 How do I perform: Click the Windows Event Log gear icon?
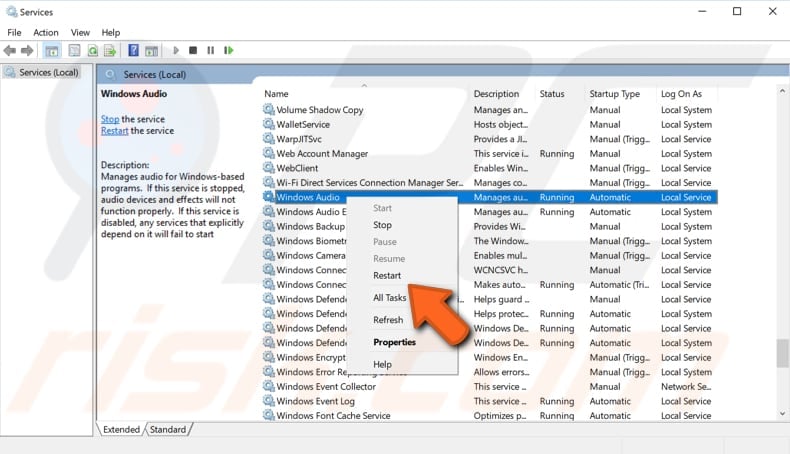[x=269, y=401]
